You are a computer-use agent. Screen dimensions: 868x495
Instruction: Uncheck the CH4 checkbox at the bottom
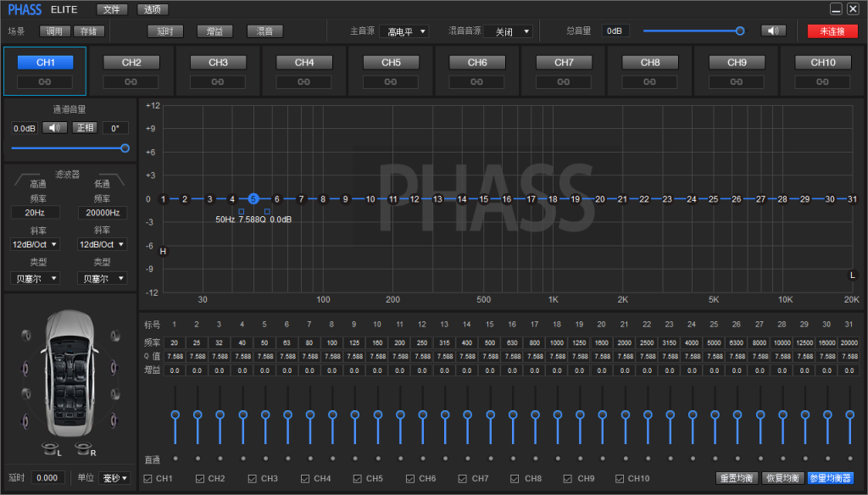[305, 478]
